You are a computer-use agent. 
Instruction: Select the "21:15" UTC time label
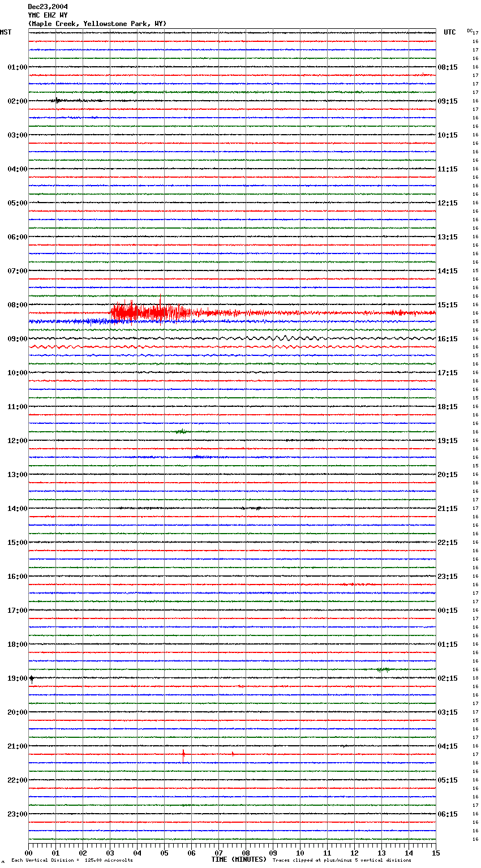[448, 509]
